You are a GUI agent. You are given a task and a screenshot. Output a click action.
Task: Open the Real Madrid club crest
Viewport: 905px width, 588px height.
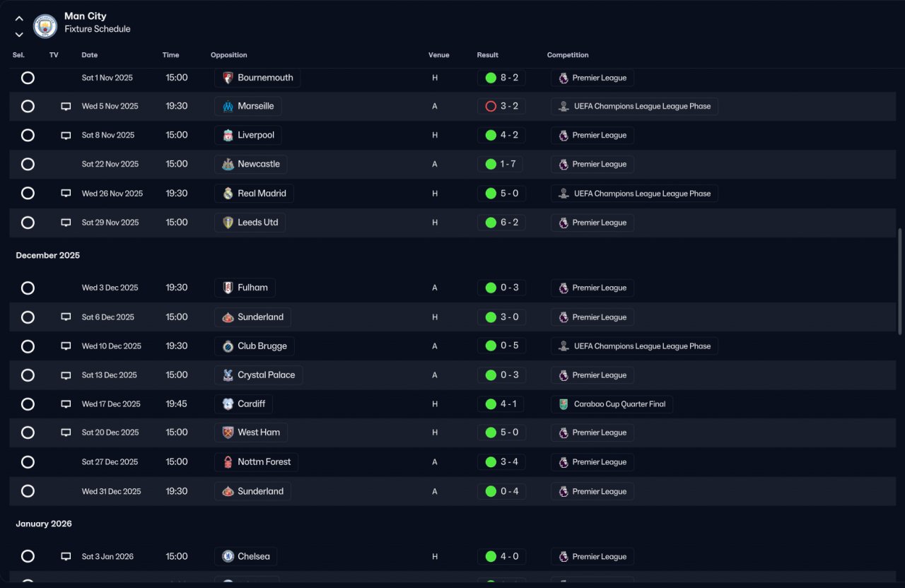(x=228, y=194)
